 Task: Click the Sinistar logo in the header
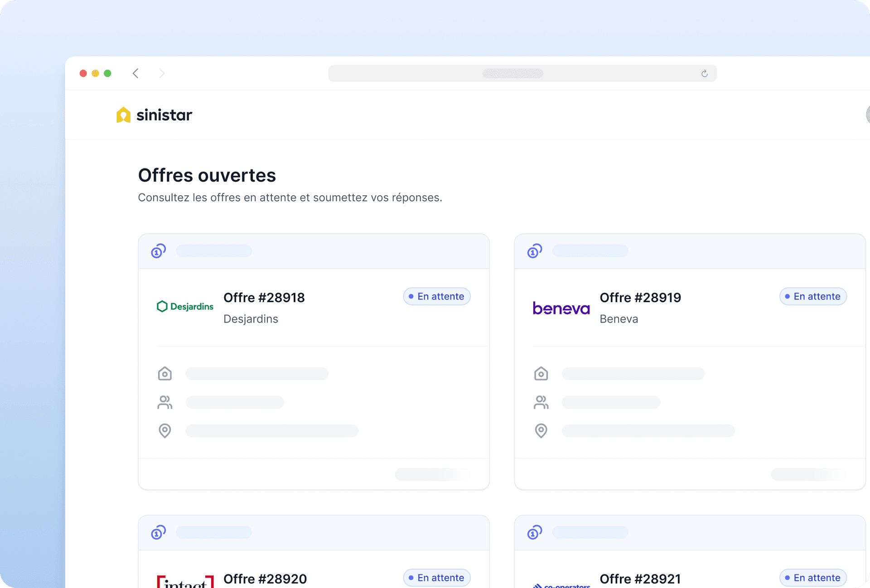pos(154,115)
